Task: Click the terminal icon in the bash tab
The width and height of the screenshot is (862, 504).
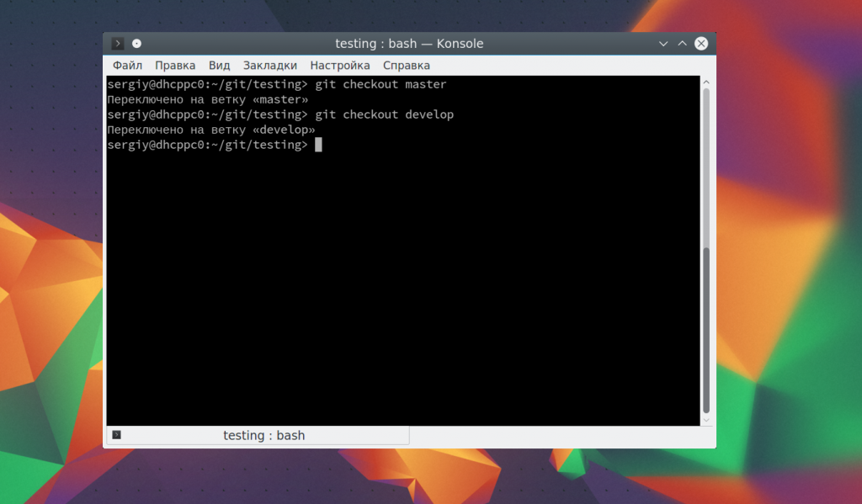Action: 116,435
